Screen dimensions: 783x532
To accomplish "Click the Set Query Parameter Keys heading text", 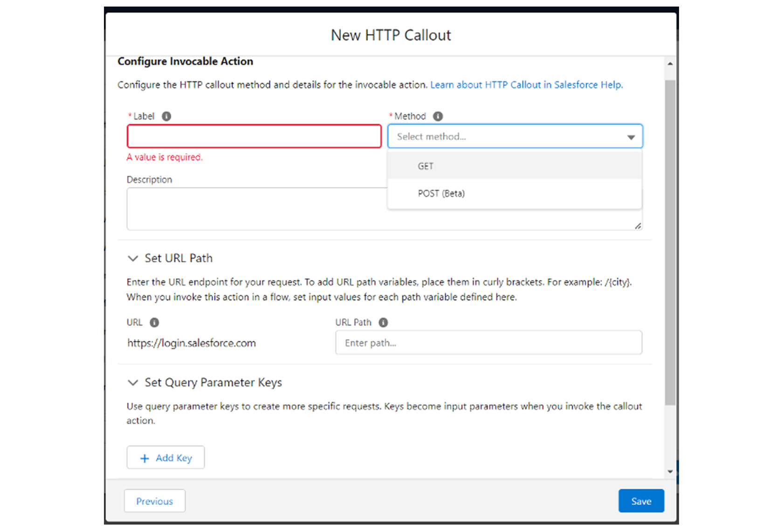I will pos(213,382).
